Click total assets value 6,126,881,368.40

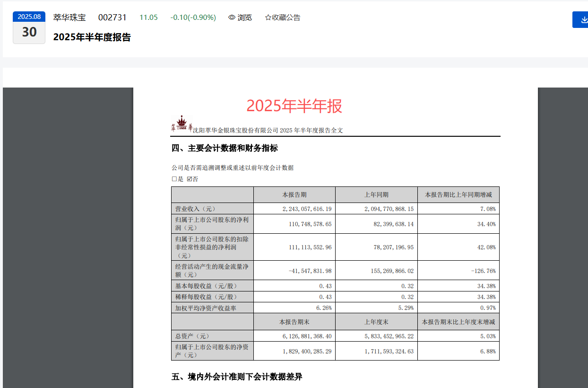(x=307, y=336)
